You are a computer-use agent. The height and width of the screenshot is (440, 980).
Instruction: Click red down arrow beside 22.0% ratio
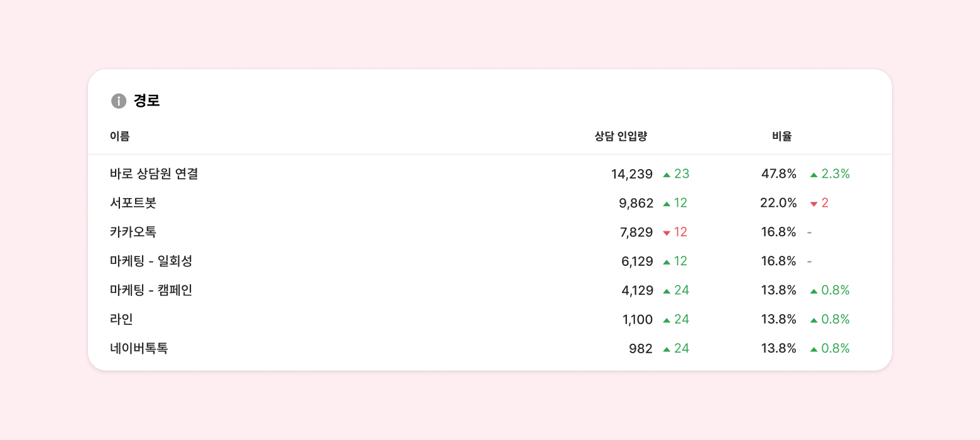[x=814, y=204]
